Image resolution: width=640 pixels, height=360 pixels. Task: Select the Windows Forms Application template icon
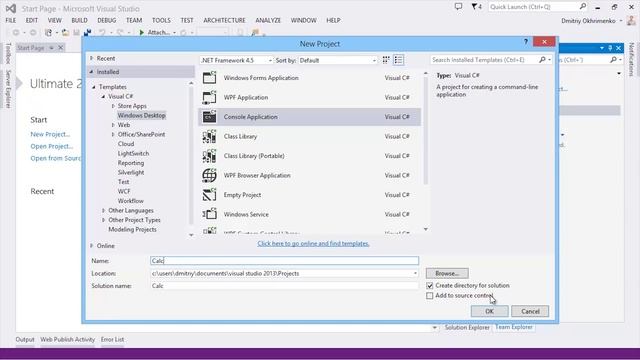(x=209, y=78)
